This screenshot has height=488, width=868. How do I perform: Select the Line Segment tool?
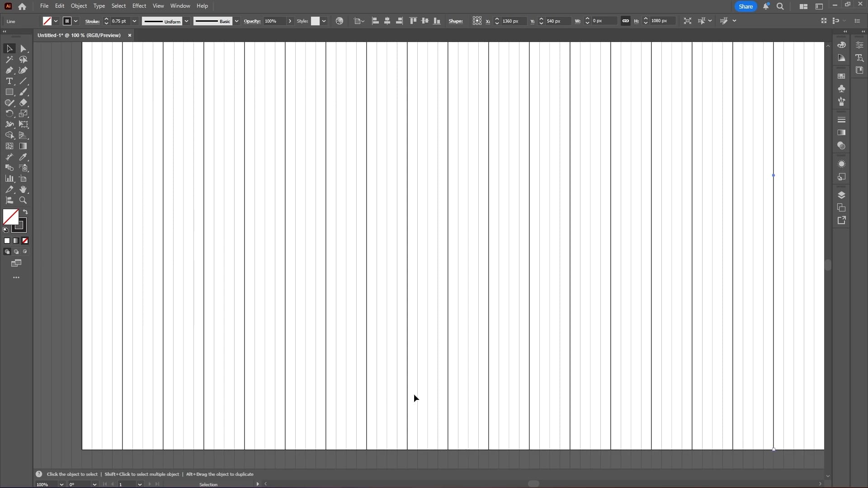pyautogui.click(x=24, y=82)
